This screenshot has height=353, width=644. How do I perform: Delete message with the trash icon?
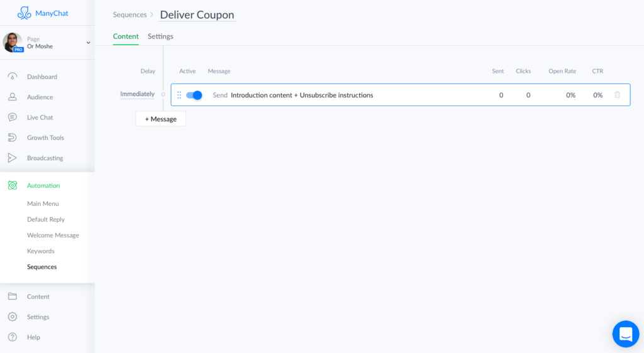(x=618, y=95)
